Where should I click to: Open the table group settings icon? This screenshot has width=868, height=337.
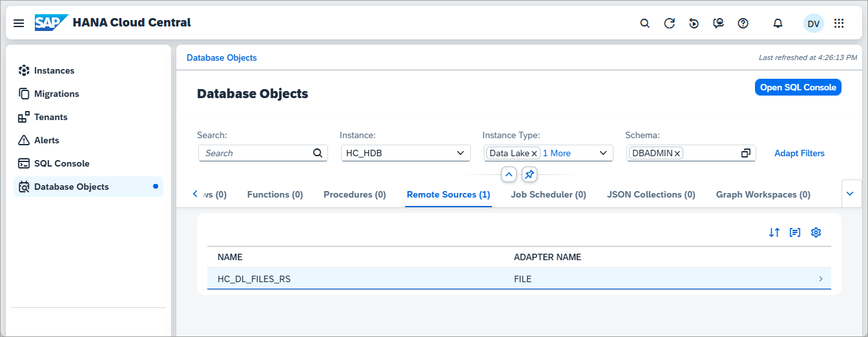pyautogui.click(x=795, y=232)
